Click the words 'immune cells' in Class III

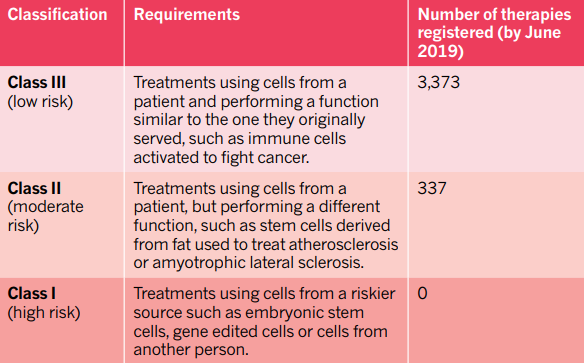[x=297, y=138]
